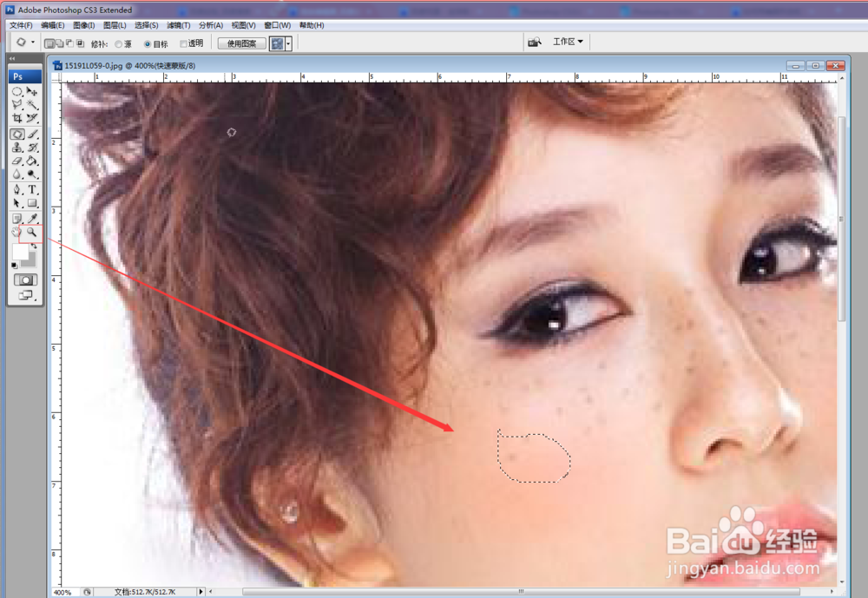Select the 目标 (Destination) radio button
The image size is (868, 598).
coord(148,43)
